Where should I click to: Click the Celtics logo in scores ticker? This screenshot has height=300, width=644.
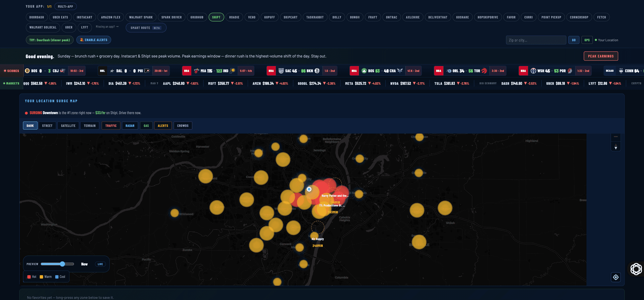pyautogui.click(x=364, y=71)
